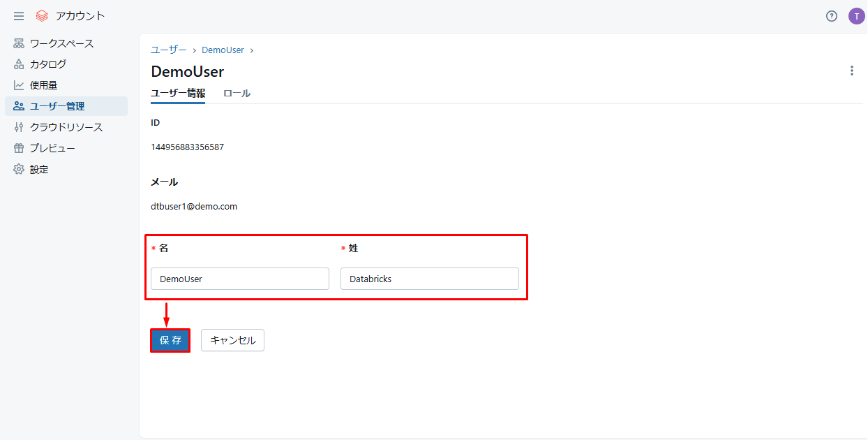Select the ユーザー情報 tab
The image size is (868, 440).
(178, 93)
